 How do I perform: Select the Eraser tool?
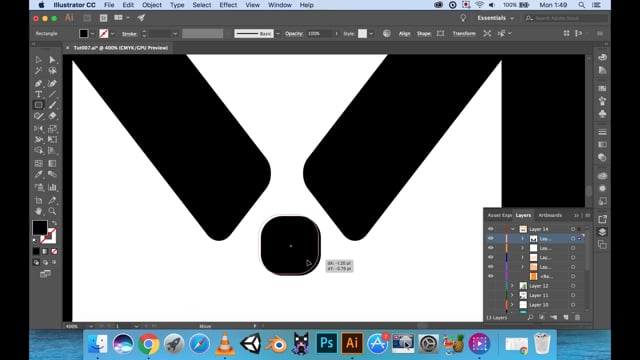click(x=52, y=116)
